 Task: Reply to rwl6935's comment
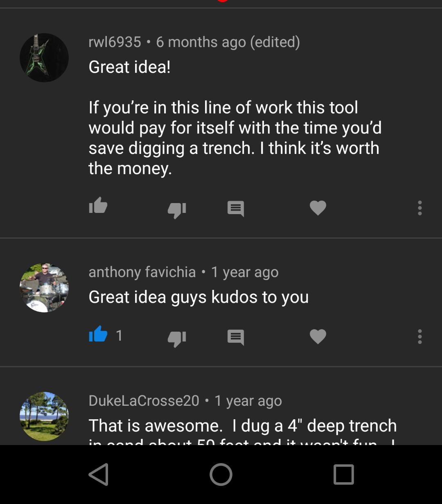(x=236, y=209)
